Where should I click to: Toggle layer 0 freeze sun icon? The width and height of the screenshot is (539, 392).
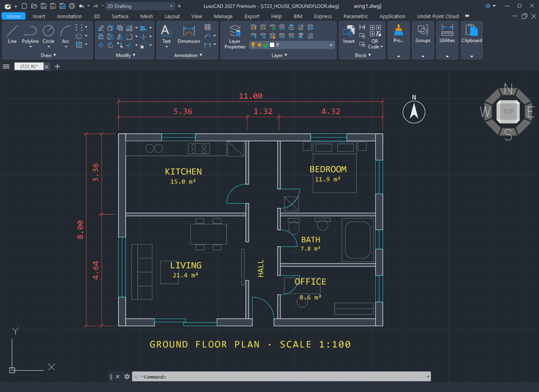[259, 45]
